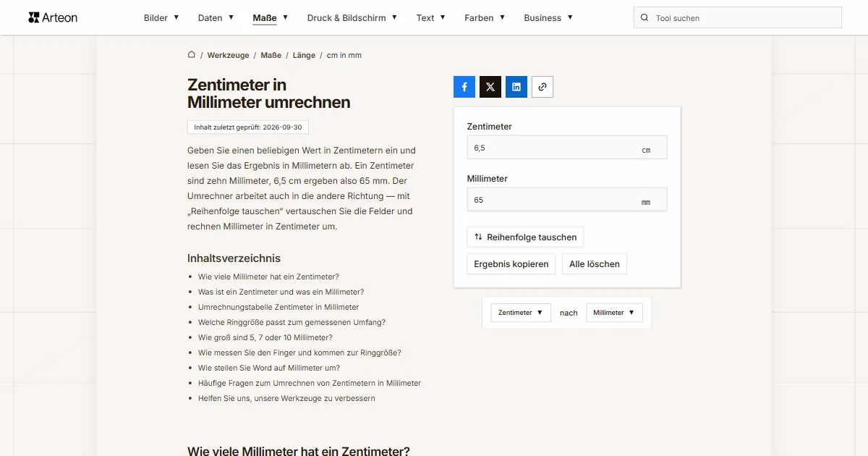
Task: Jump to 'Wie groß sind 5, 7 oder 10 Millimeter?'
Action: click(x=265, y=337)
